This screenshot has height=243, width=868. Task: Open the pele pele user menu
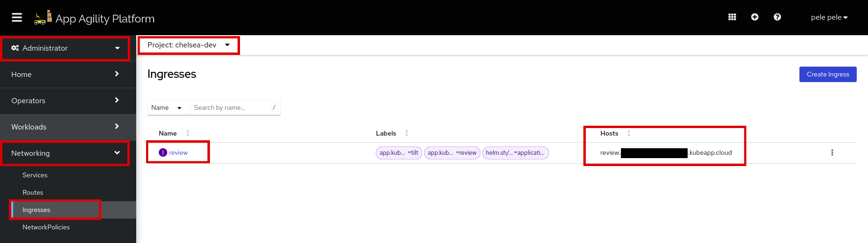pyautogui.click(x=829, y=17)
